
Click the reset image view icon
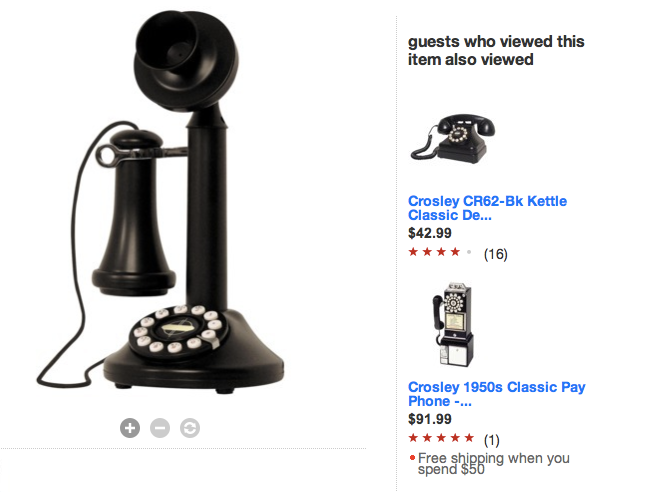190,428
